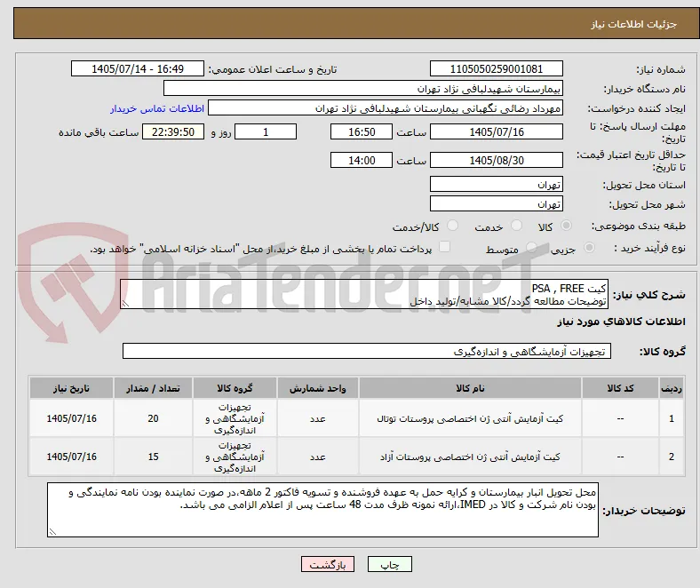Click the requester field مهرداد رضائی
700x588 pixels.
[386, 108]
